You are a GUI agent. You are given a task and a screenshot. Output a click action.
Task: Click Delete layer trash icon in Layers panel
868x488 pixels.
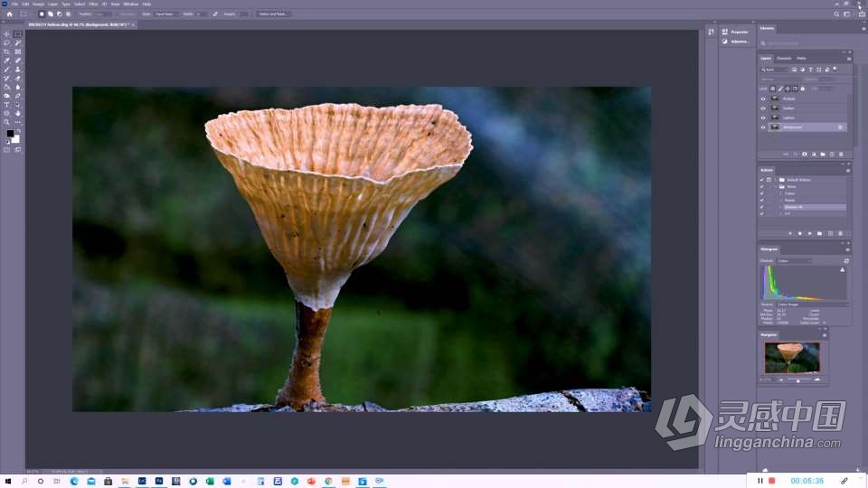(841, 155)
